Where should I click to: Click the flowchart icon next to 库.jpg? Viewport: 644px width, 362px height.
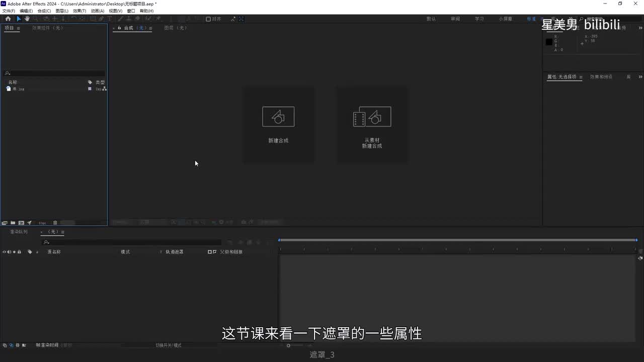[104, 88]
